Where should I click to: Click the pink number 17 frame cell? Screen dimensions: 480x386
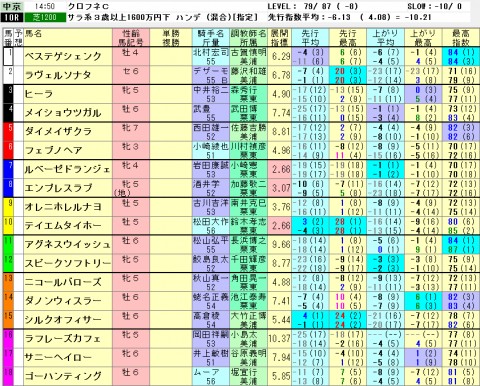(8, 357)
